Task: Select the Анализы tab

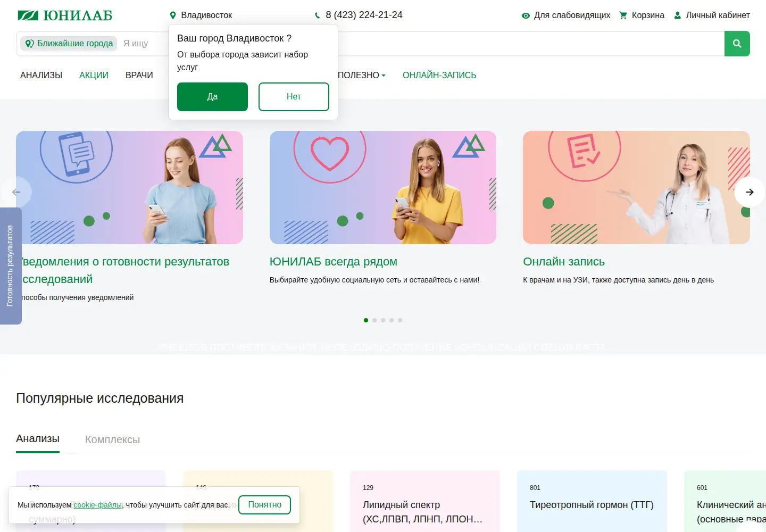Action: click(38, 439)
